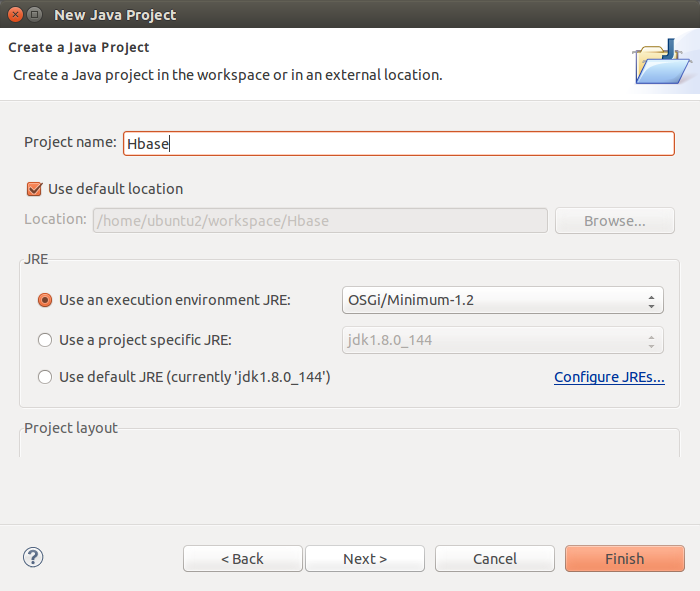This screenshot has height=591, width=700.
Task: Click Finish to create the project
Action: pos(624,559)
